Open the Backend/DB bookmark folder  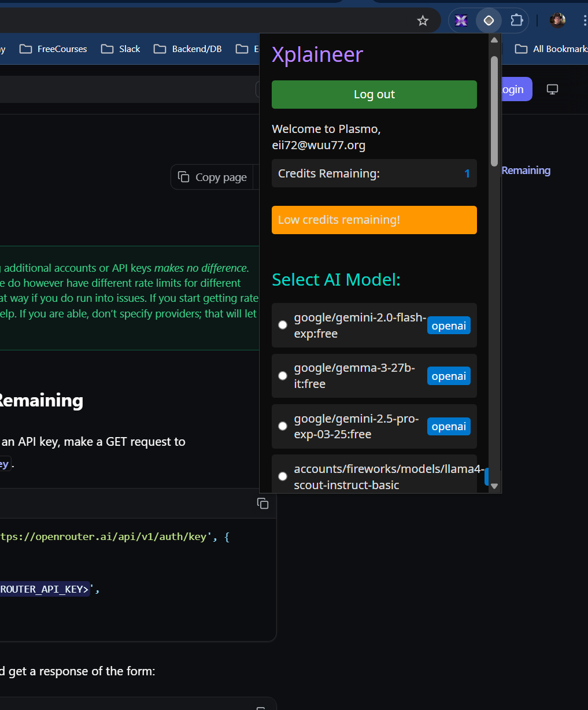coord(187,49)
